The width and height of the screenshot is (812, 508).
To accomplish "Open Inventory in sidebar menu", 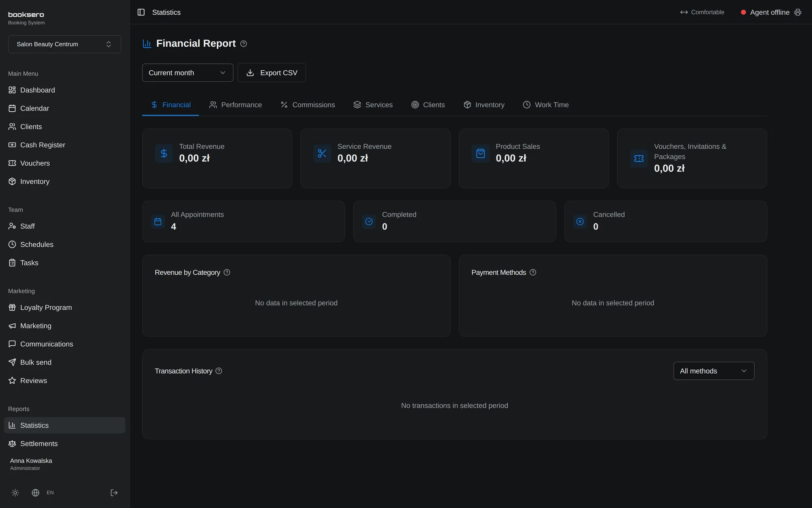I will coord(65,181).
